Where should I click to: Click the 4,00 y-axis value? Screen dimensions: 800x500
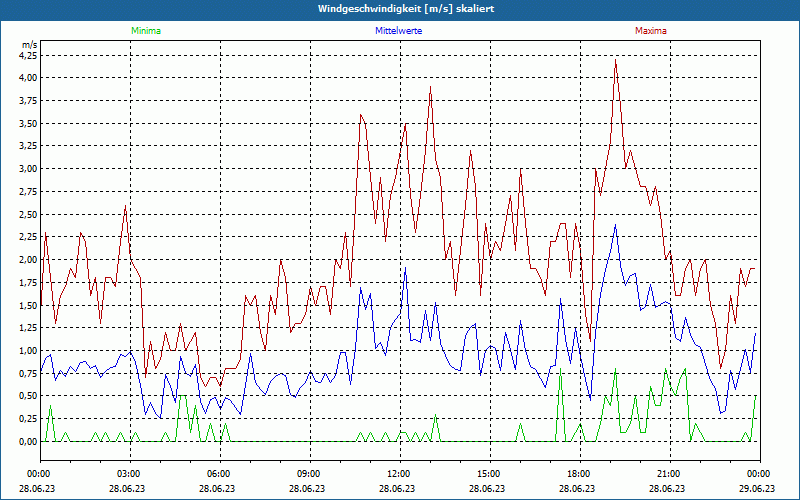28,78
